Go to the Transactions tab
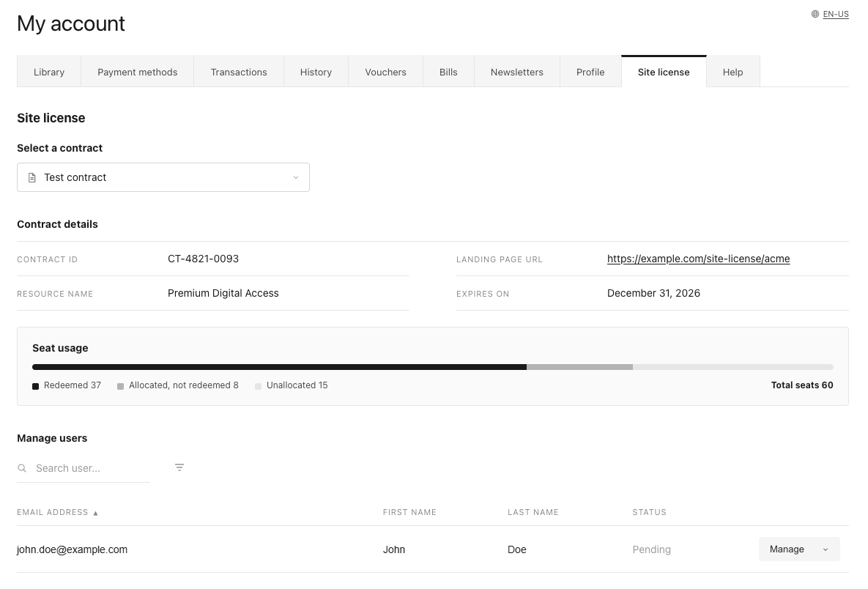 (x=239, y=72)
